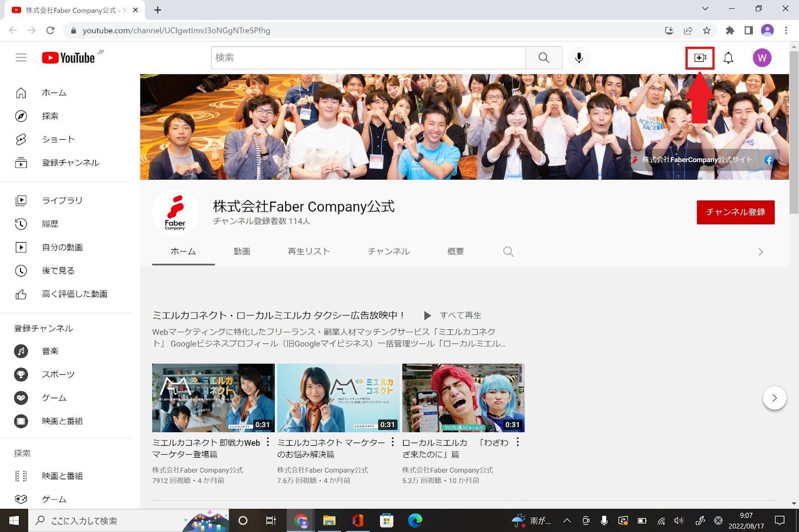This screenshot has height=532, width=799.
Task: Open ミエルカコネクト・ローカルミエルカ section title
Action: pyautogui.click(x=278, y=315)
